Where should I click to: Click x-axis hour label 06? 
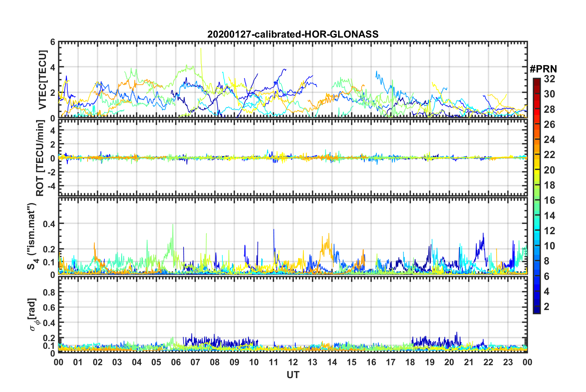[176, 362]
